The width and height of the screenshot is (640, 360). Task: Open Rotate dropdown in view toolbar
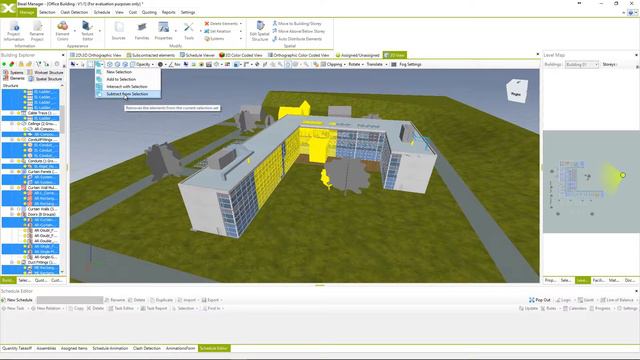click(356, 64)
